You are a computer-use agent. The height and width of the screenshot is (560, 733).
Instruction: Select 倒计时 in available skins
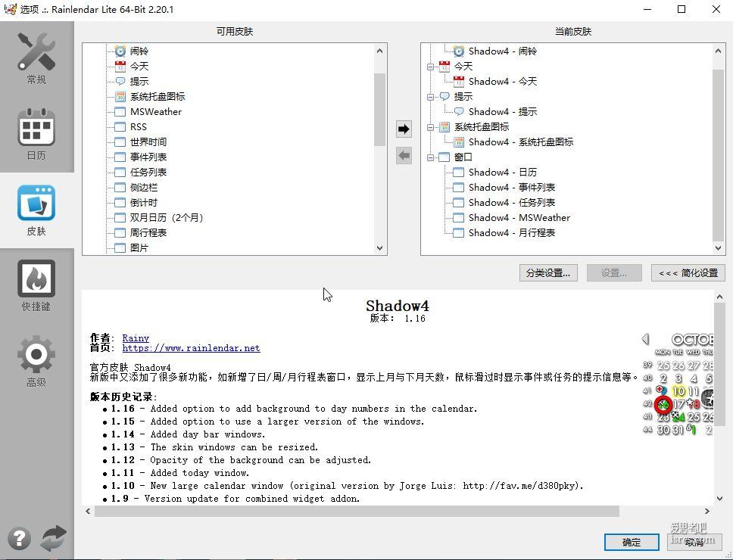coord(144,203)
